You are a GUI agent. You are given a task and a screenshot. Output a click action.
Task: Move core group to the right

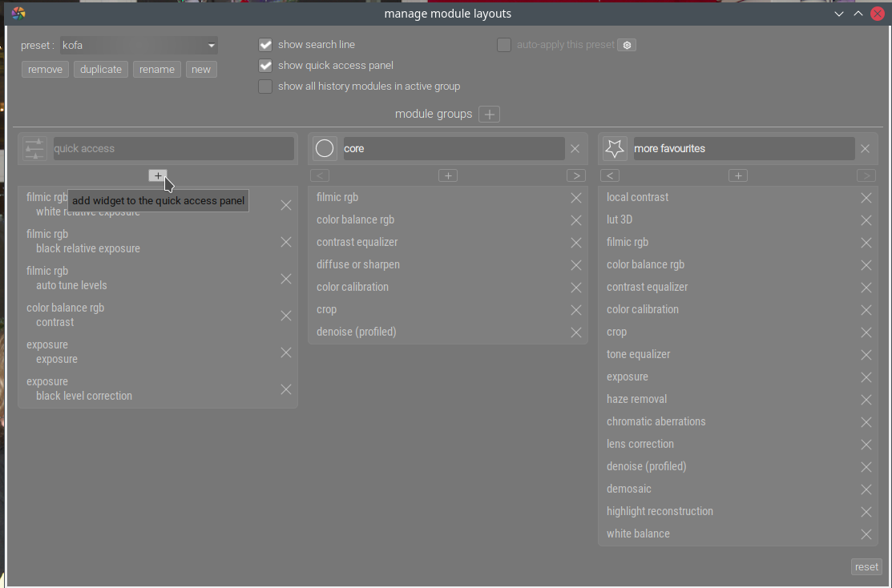(x=575, y=175)
